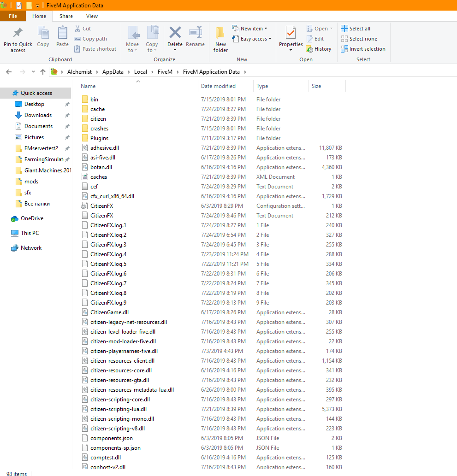Expand the chevron after FiveM Application Data

(x=245, y=72)
